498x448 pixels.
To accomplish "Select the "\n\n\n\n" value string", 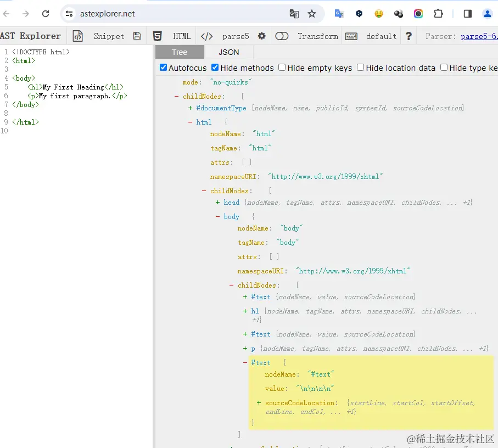I will point(315,388).
